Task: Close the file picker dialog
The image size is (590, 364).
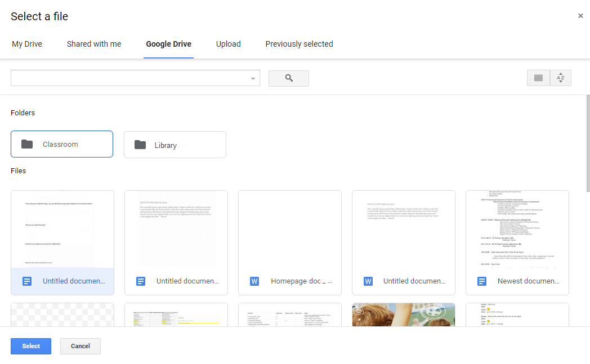Action: click(x=580, y=16)
